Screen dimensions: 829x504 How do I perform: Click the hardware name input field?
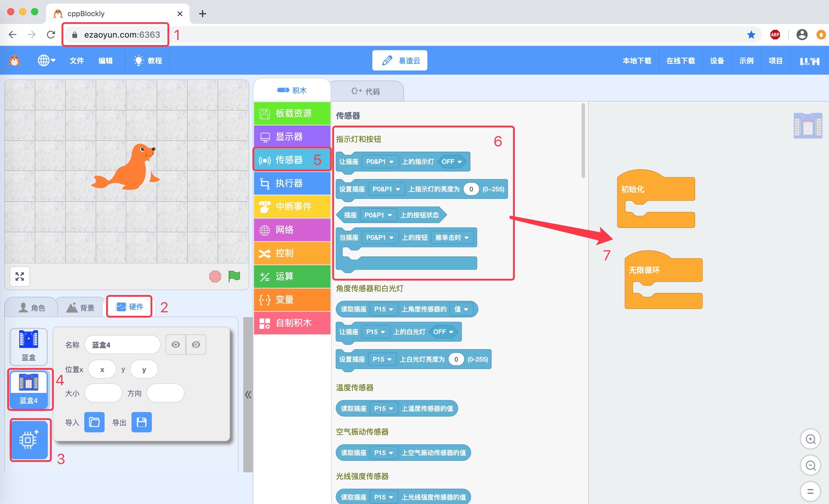(123, 345)
